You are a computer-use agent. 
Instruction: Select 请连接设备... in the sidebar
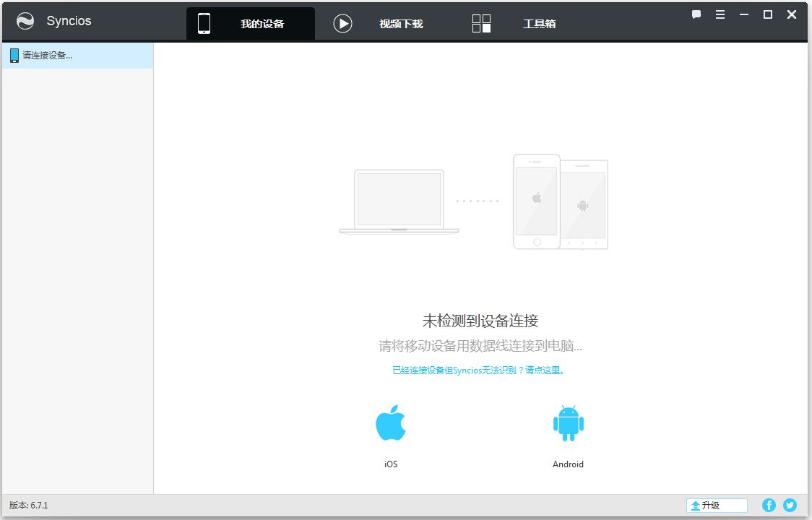(x=47, y=56)
